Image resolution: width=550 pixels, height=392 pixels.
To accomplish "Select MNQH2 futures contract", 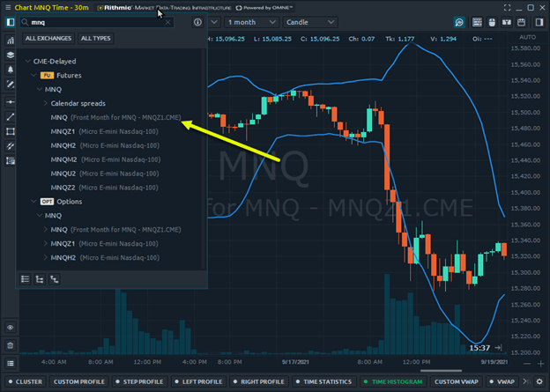I will (105, 145).
